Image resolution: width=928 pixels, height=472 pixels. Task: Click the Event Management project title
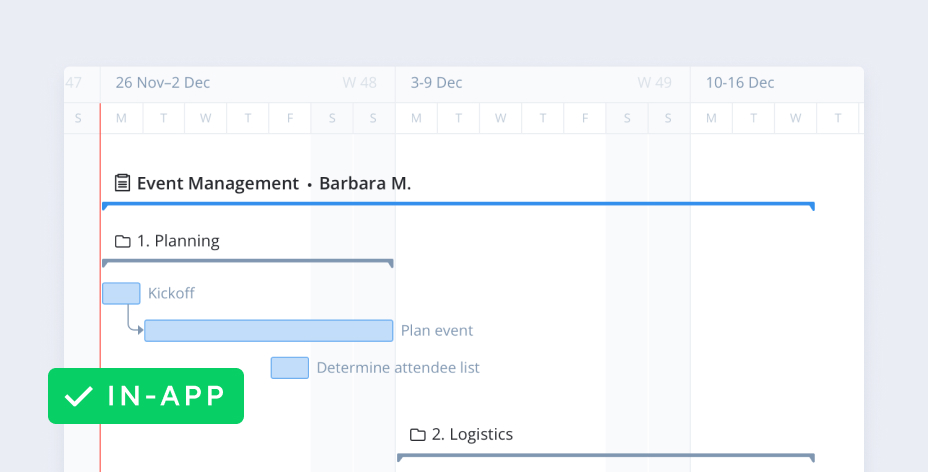tap(218, 184)
